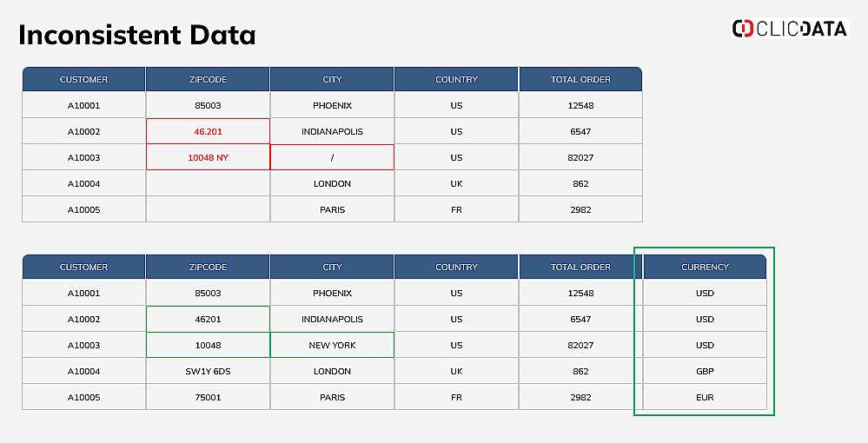Click the ClicData logo icon
The height and width of the screenshot is (443, 868).
[743, 29]
